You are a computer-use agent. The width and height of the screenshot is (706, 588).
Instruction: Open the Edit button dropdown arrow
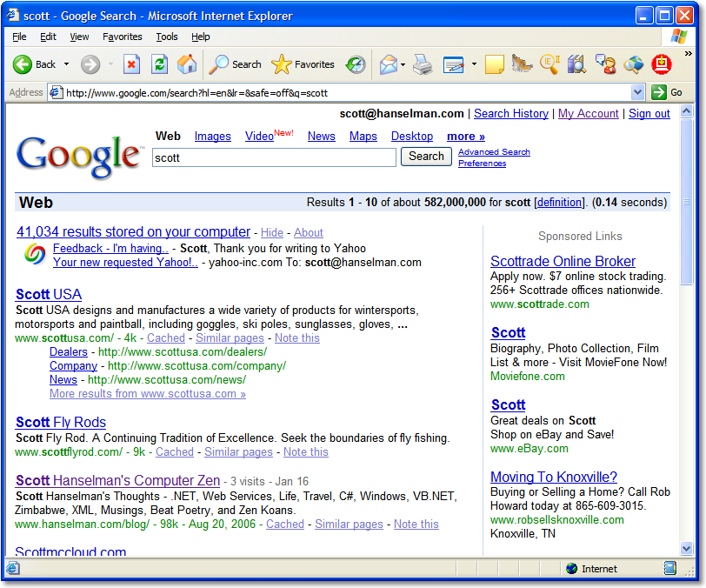[x=474, y=64]
